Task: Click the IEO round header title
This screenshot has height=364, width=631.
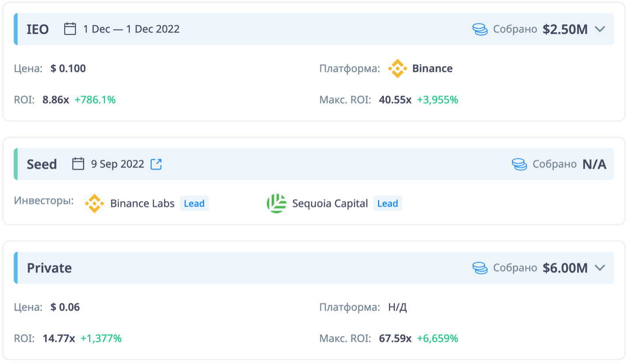Action: 38,29
